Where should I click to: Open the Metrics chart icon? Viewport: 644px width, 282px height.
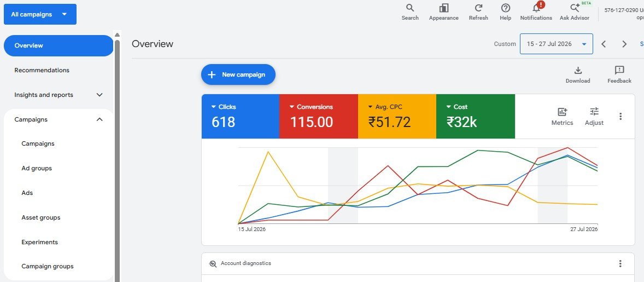pyautogui.click(x=562, y=111)
